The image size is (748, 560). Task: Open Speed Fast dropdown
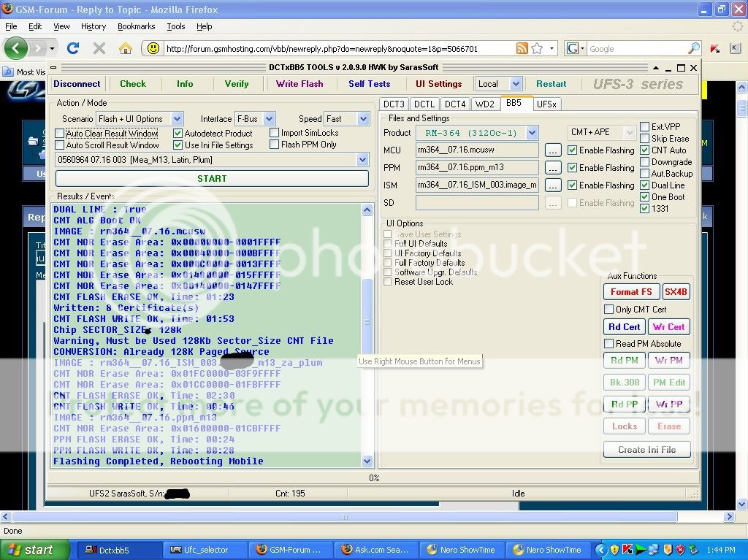point(364,119)
